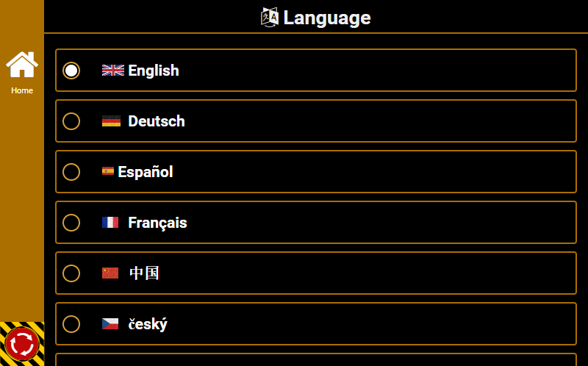Select the English radio button
588x366 pixels.
(x=71, y=71)
